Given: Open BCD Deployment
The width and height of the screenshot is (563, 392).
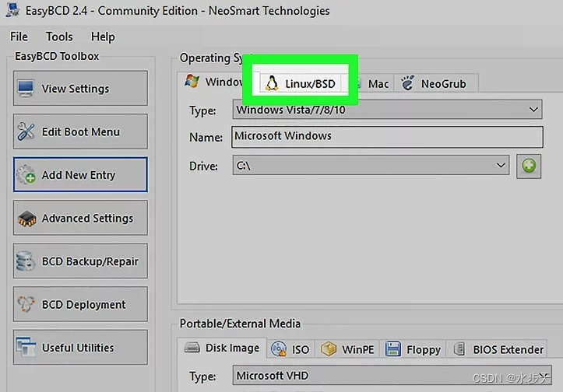Looking at the screenshot, I should pos(80,304).
